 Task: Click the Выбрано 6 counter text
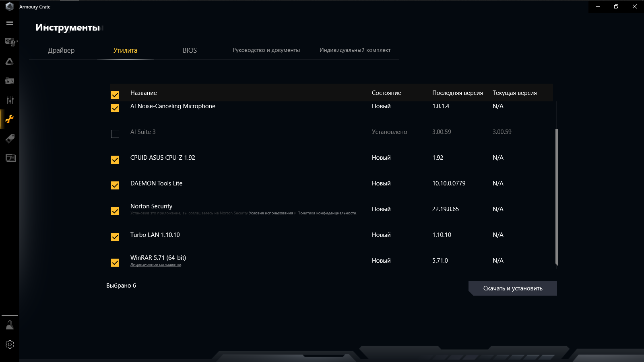coord(121,286)
